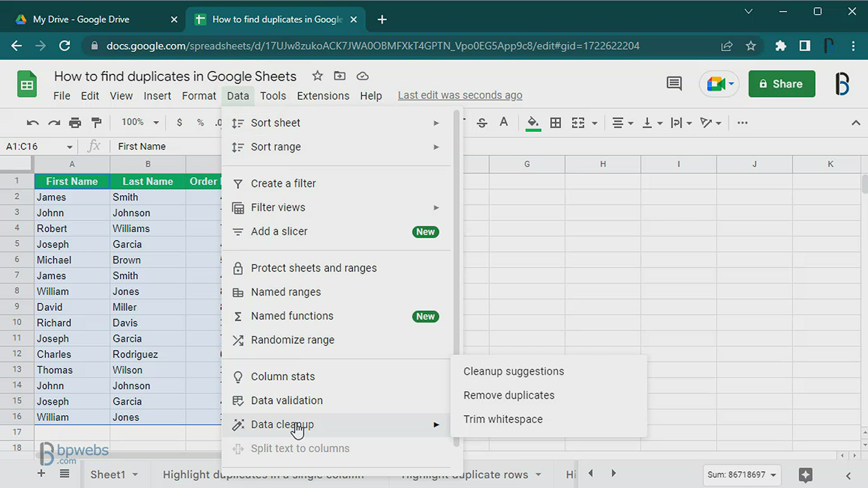Click browser extensions puzzle icon

click(x=781, y=46)
